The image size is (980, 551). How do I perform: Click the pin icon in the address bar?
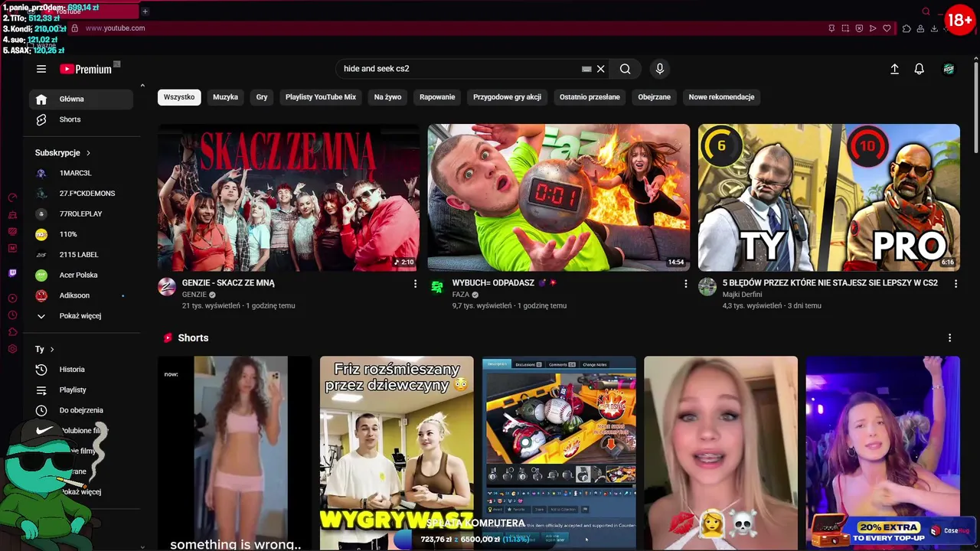click(x=831, y=28)
